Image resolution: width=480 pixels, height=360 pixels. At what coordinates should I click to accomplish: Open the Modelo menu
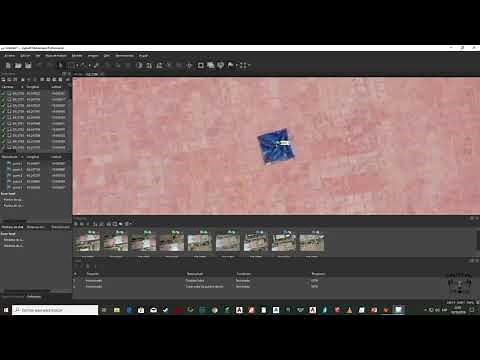click(77, 56)
